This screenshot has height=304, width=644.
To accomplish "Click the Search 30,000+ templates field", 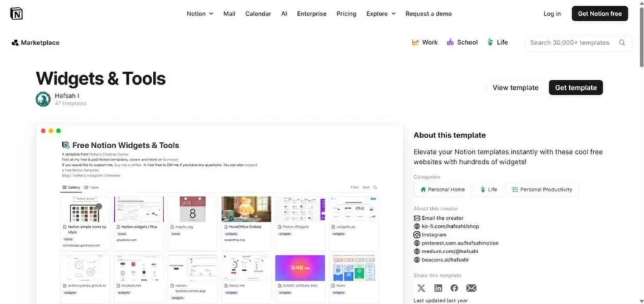I will point(570,43).
